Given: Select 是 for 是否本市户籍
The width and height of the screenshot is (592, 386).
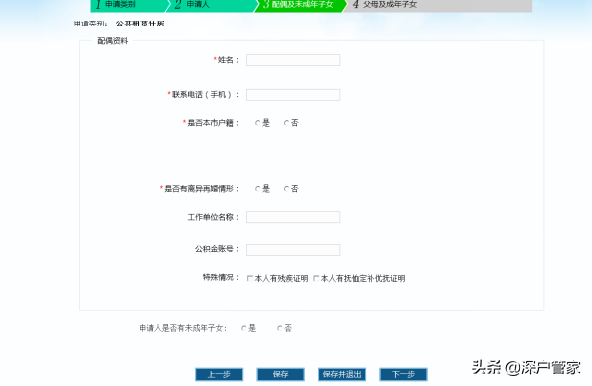Looking at the screenshot, I should [257, 123].
